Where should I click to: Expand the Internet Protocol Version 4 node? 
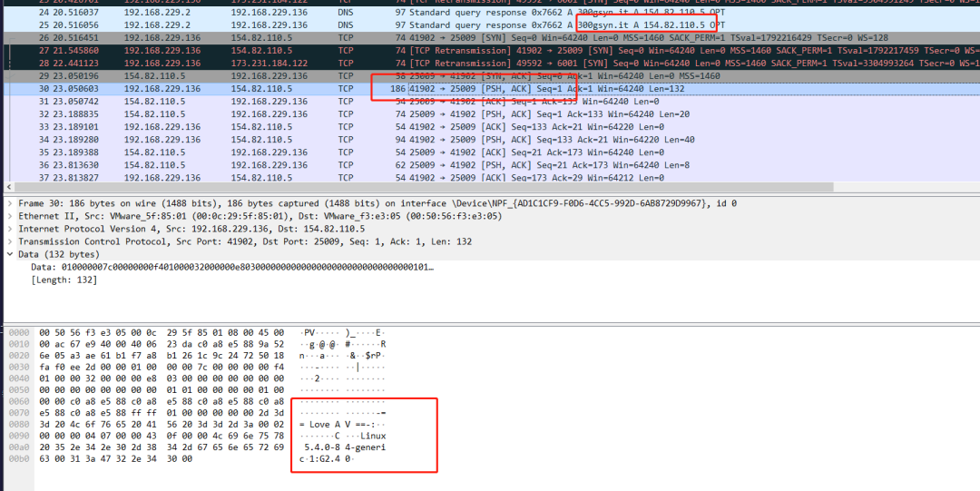click(10, 229)
